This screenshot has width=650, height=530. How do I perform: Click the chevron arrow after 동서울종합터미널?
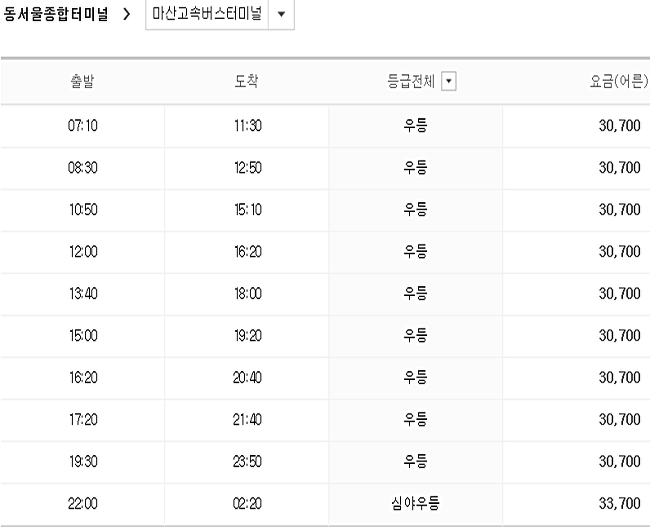(x=127, y=14)
